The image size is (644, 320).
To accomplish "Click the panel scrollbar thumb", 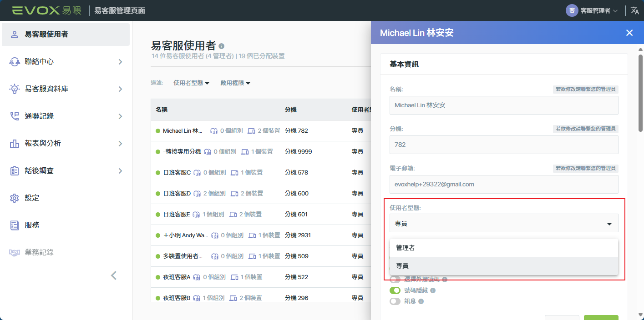I will coord(640,92).
